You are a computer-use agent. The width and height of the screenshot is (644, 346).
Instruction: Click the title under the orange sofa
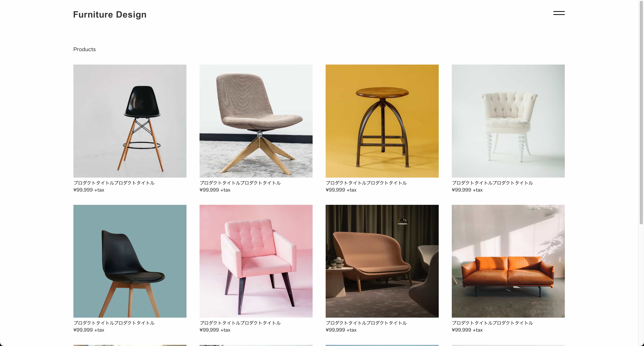point(492,323)
